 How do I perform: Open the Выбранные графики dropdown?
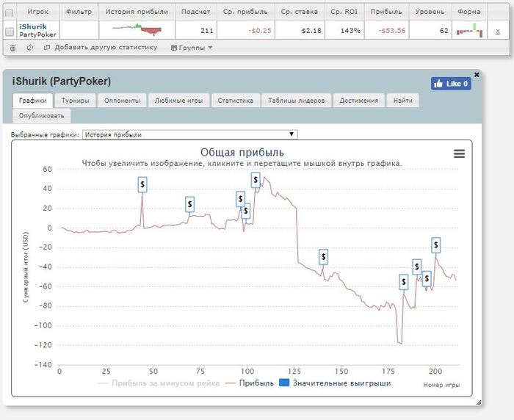(x=190, y=134)
